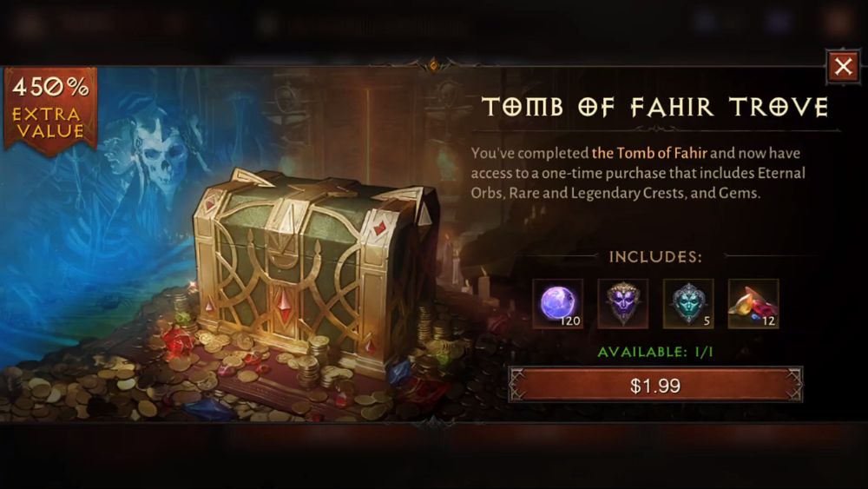Inspect the Eternal Orbs reward icon
Viewport: 868px width, 489px height.
(557, 303)
